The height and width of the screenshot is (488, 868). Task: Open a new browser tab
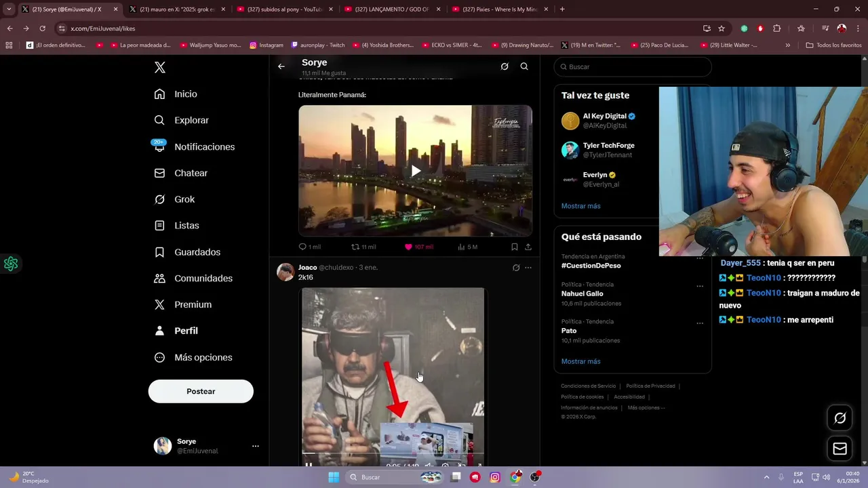562,9
